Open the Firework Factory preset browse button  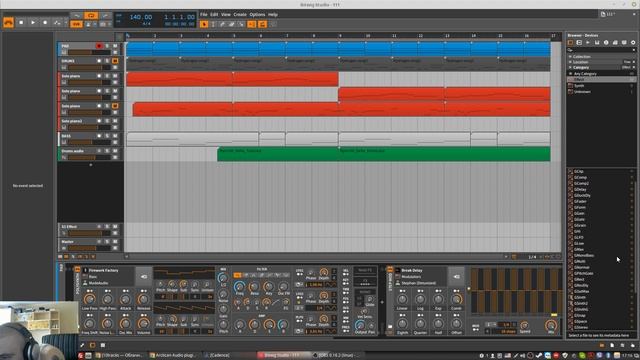click(x=144, y=277)
